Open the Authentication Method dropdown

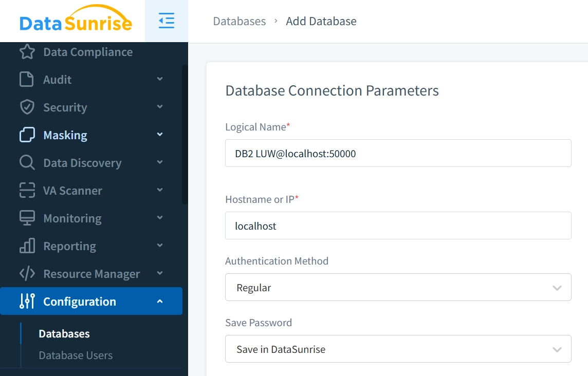pos(398,288)
